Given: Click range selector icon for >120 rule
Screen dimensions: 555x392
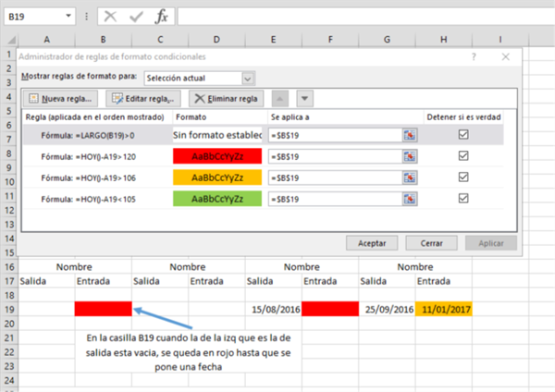Looking at the screenshot, I should coord(408,155).
